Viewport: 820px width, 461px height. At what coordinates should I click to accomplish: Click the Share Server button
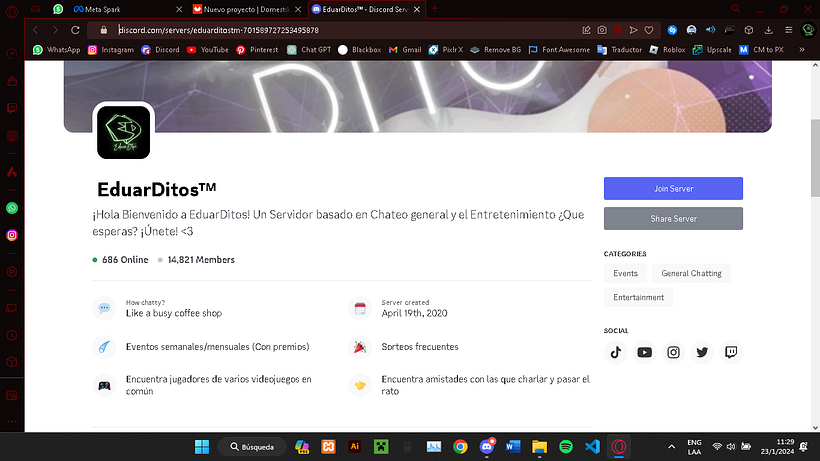click(673, 218)
